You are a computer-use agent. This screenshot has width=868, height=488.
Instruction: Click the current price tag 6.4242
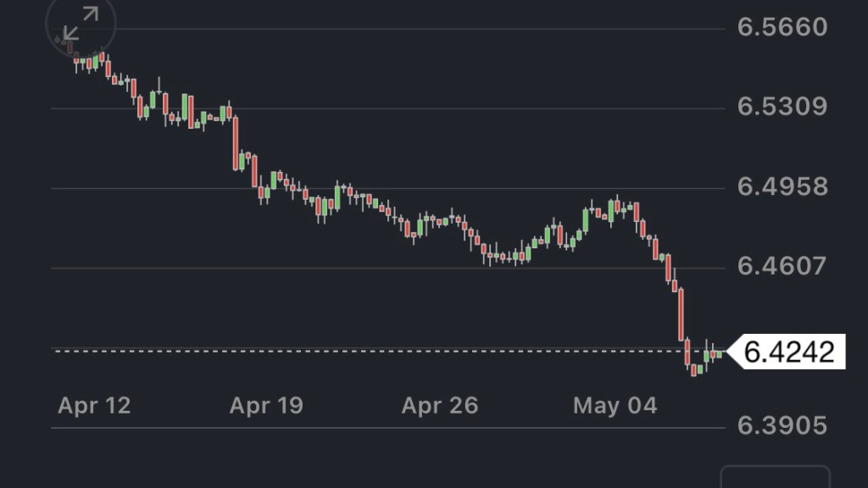(x=788, y=351)
